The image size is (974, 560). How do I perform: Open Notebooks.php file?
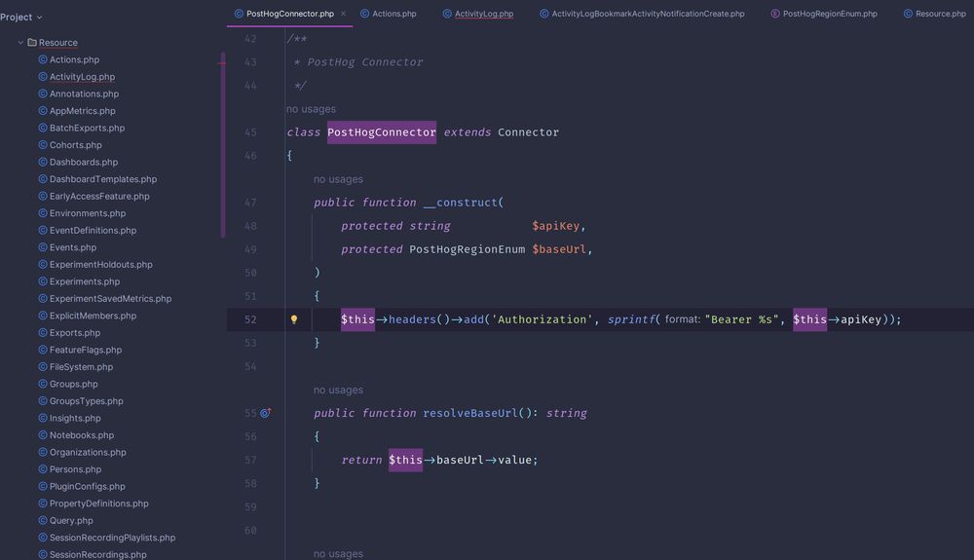pos(82,435)
